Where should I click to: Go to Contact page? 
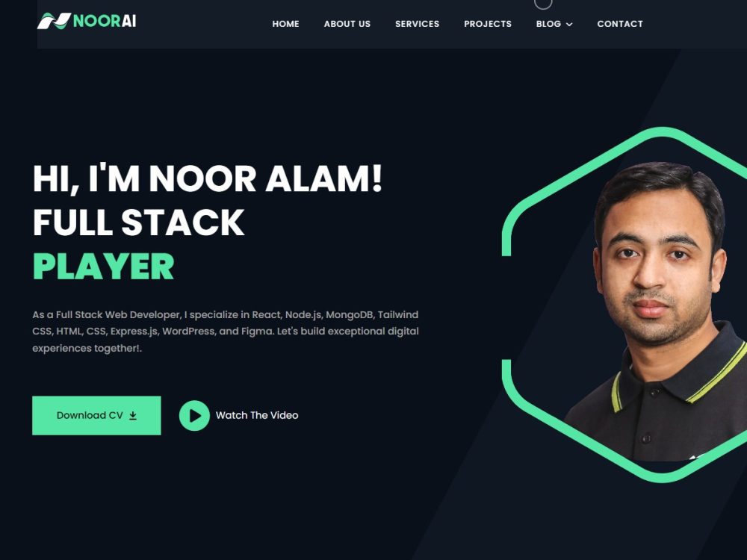pos(620,24)
